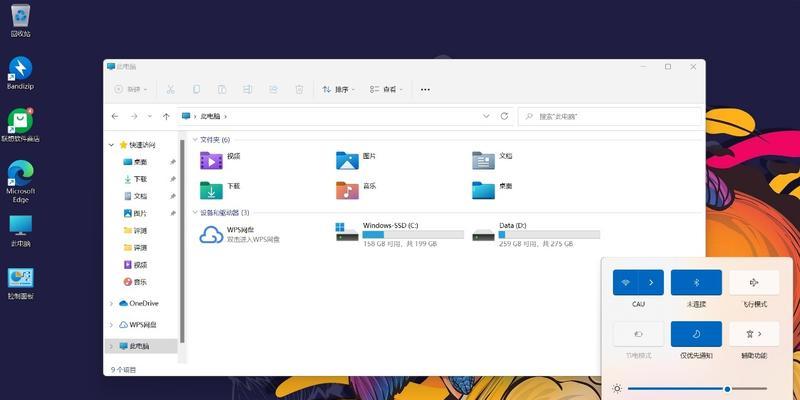Click the navigation pane vertical scrollbar

(x=182, y=240)
